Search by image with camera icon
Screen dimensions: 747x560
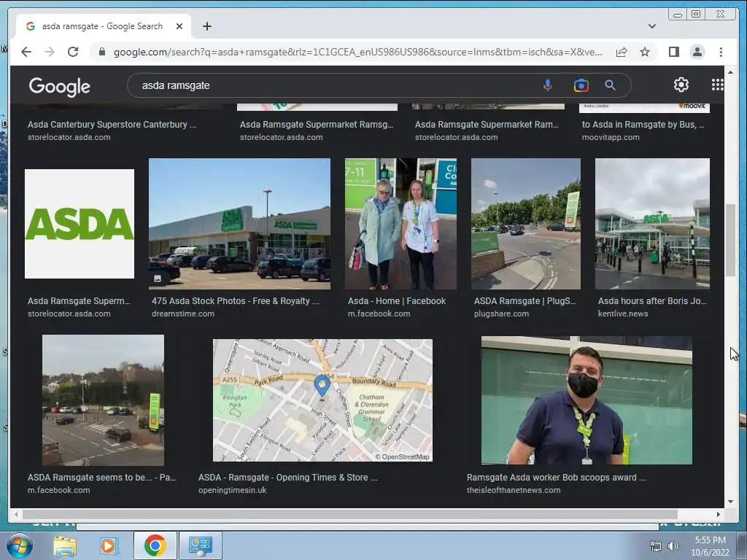[x=581, y=85]
